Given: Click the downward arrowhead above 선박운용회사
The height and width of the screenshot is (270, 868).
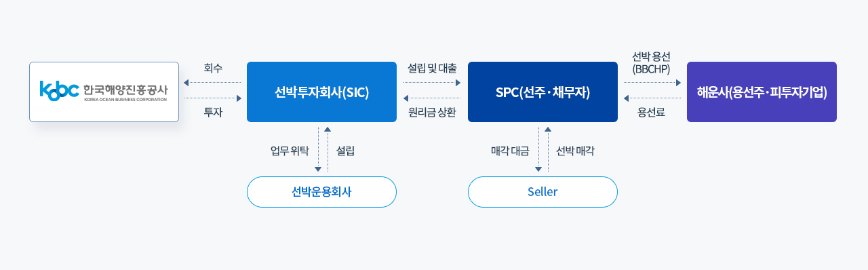Looking at the screenshot, I should click(x=318, y=170).
